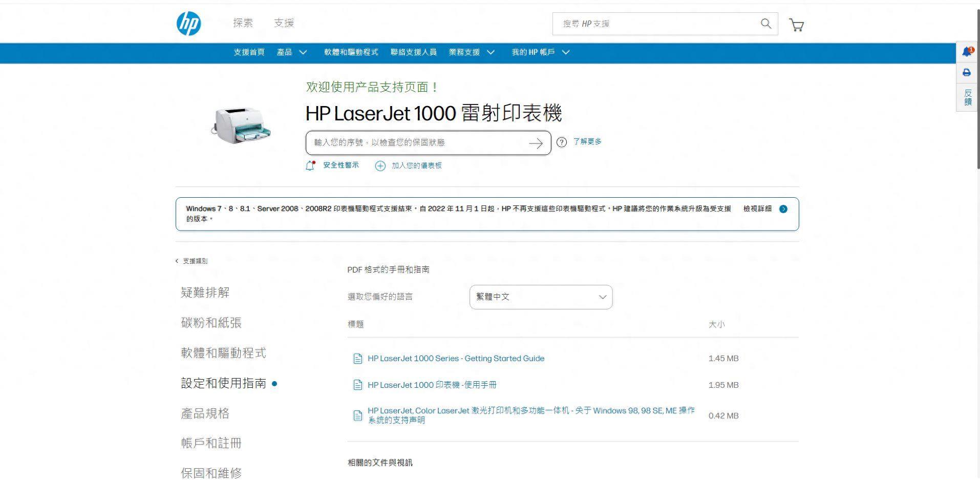Click the 1.95 MB size value

tap(723, 385)
